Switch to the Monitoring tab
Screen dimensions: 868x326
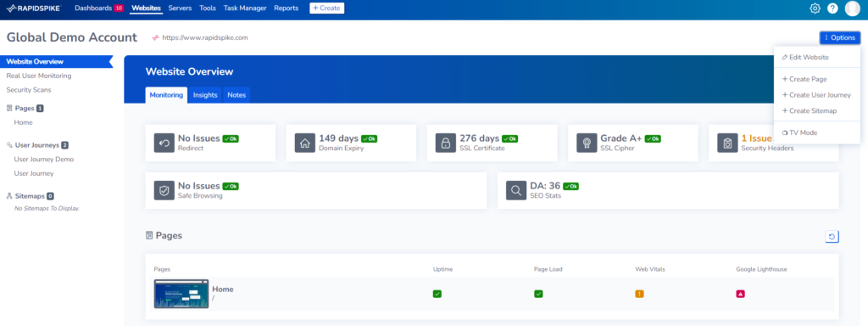point(166,95)
